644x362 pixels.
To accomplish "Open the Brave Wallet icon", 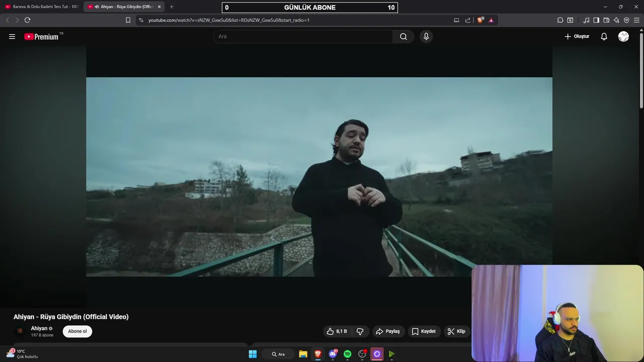I will point(606,20).
